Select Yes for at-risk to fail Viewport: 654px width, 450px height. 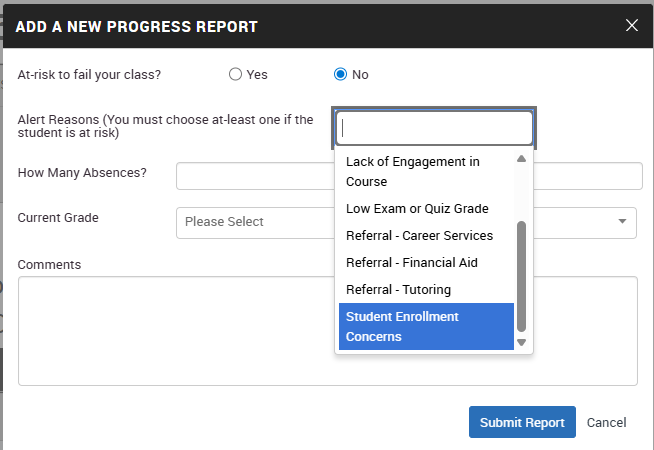236,74
